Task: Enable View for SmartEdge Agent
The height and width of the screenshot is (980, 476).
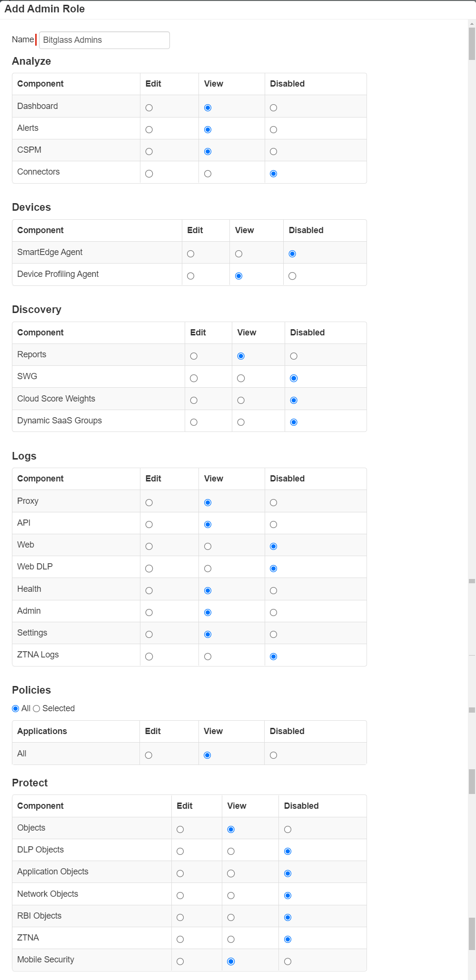Action: coord(238,254)
